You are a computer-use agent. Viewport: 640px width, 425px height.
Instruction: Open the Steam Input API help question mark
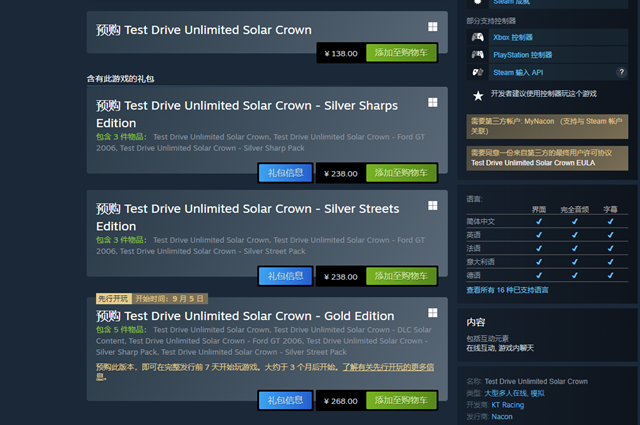[x=621, y=72]
